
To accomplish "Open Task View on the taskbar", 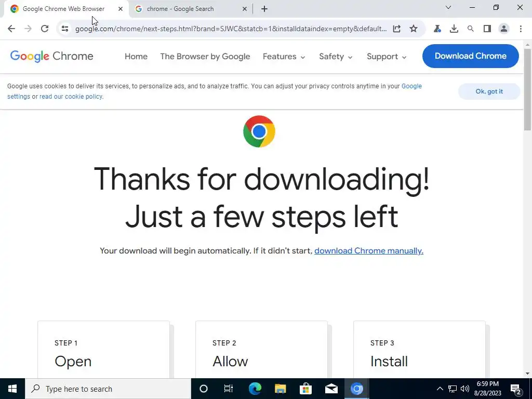I will pyautogui.click(x=229, y=389).
